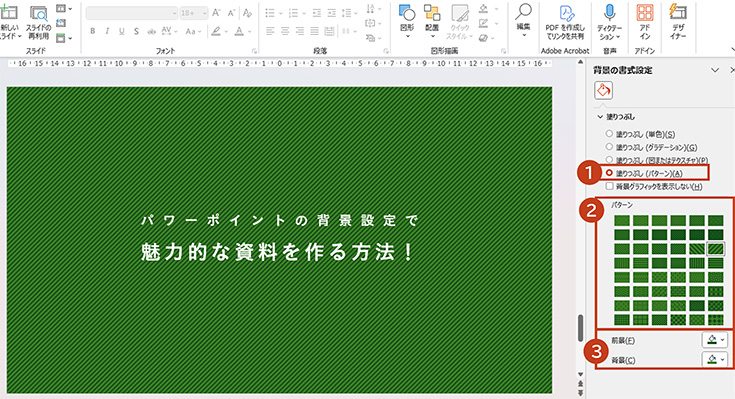The image size is (735, 399).
Task: Click the increase indent icon
Action: pyautogui.click(x=331, y=13)
